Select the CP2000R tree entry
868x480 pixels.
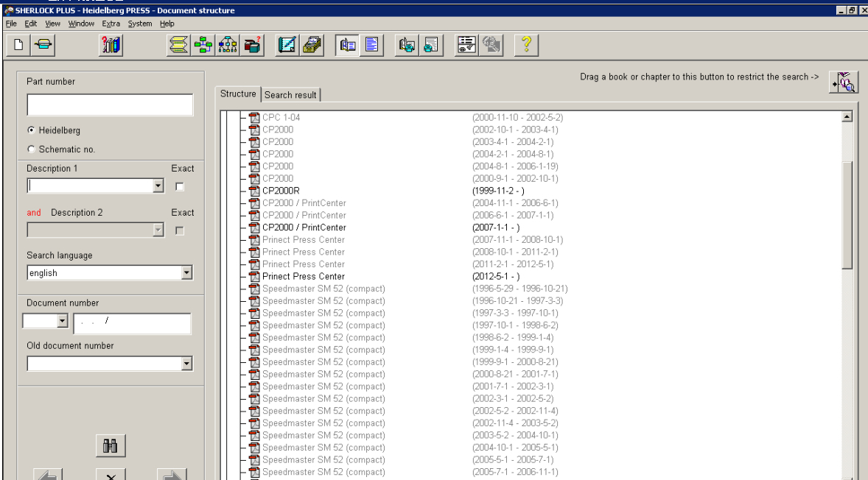click(x=281, y=191)
